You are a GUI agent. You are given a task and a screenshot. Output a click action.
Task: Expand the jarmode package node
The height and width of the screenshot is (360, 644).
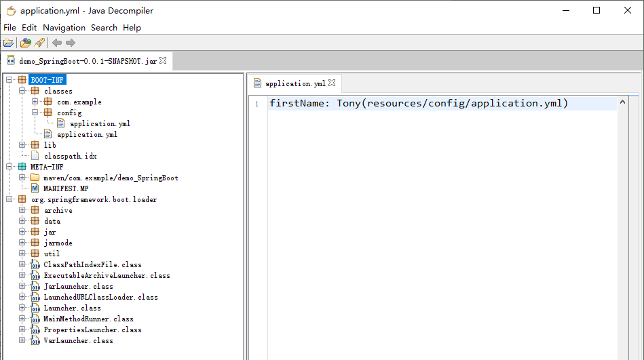[x=22, y=243]
